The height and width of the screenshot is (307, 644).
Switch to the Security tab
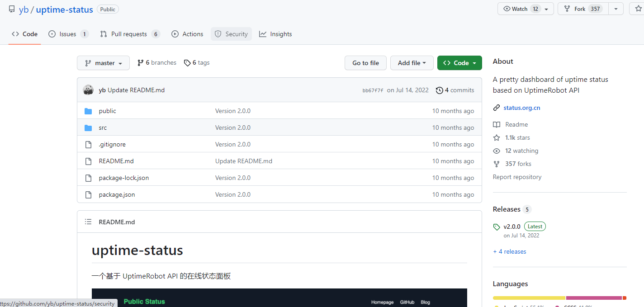pyautogui.click(x=231, y=34)
